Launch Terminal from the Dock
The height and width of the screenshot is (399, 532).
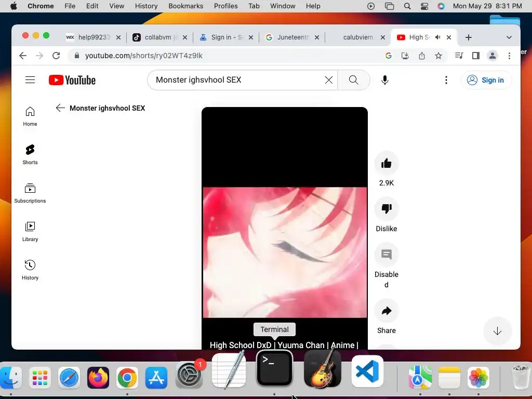[x=274, y=368]
